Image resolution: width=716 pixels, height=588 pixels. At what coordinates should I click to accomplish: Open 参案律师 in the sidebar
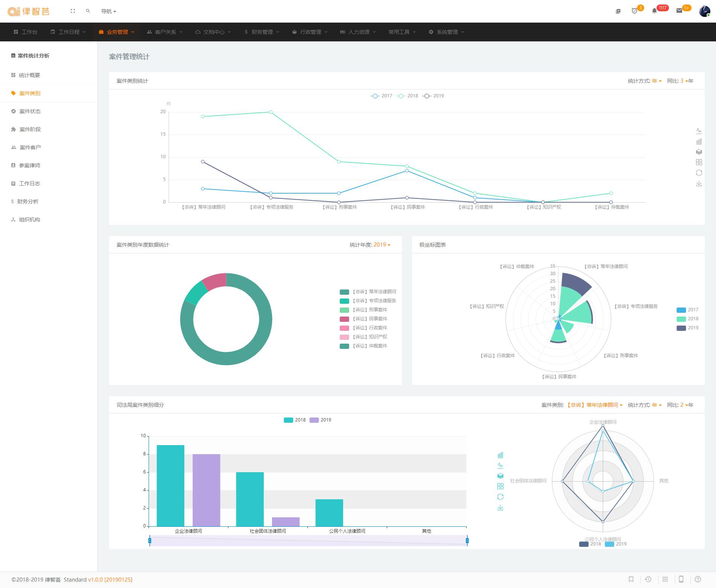click(x=29, y=165)
